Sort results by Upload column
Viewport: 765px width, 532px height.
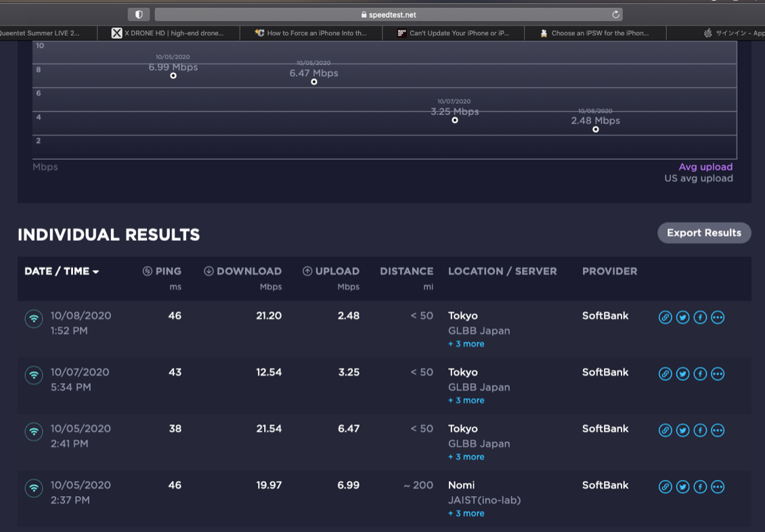(331, 271)
